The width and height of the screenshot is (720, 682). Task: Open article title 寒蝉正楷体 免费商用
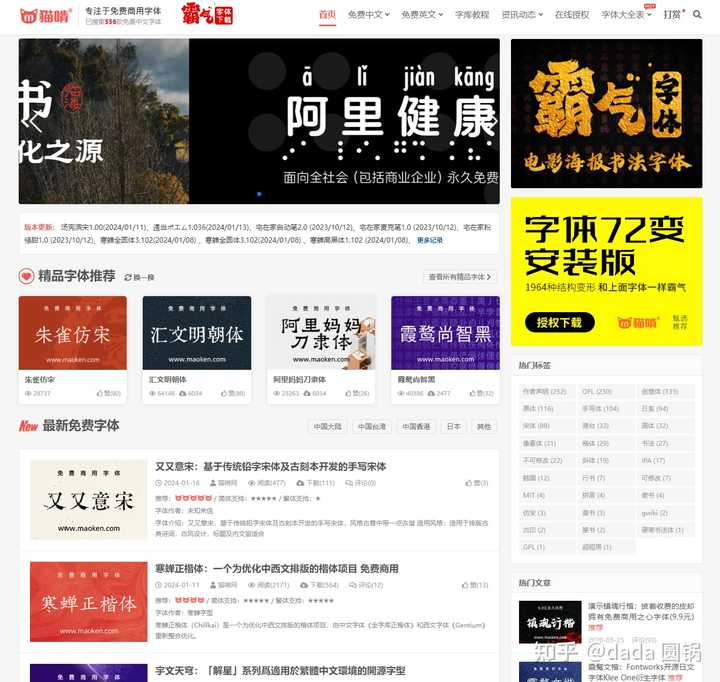pyautogui.click(x=276, y=569)
